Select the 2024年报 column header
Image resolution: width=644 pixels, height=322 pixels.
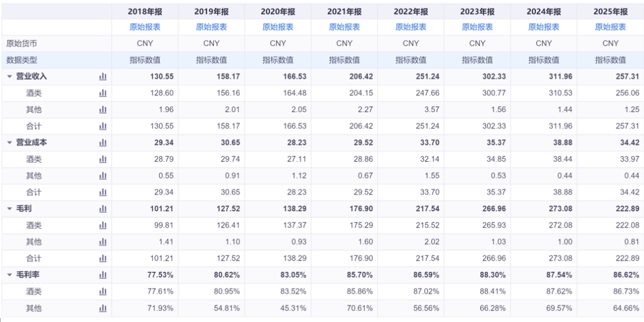[544, 11]
